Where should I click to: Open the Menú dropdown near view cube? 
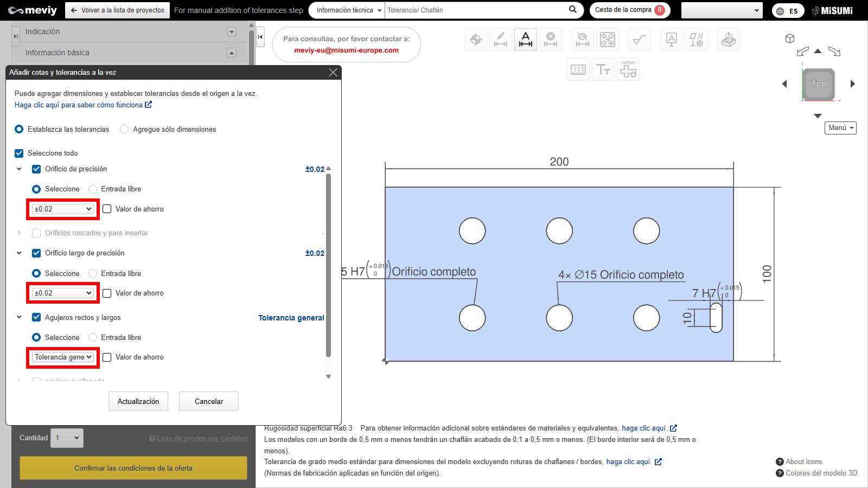(840, 128)
